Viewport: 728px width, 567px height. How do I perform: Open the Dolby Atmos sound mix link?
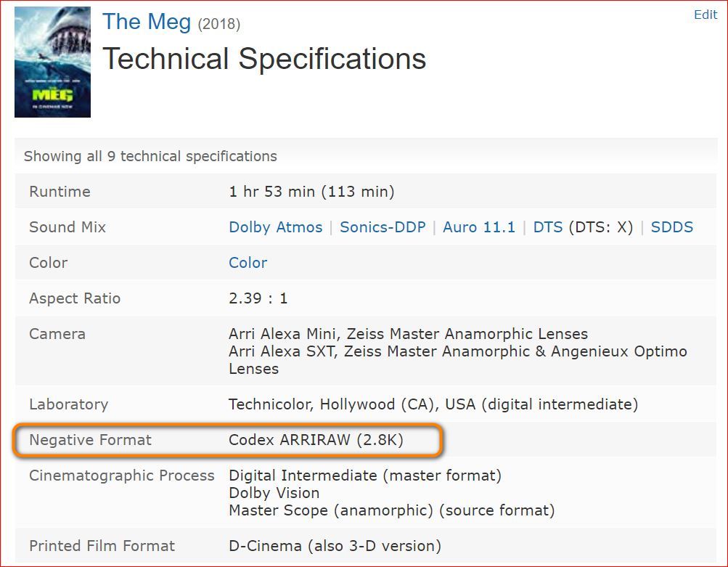coord(275,227)
